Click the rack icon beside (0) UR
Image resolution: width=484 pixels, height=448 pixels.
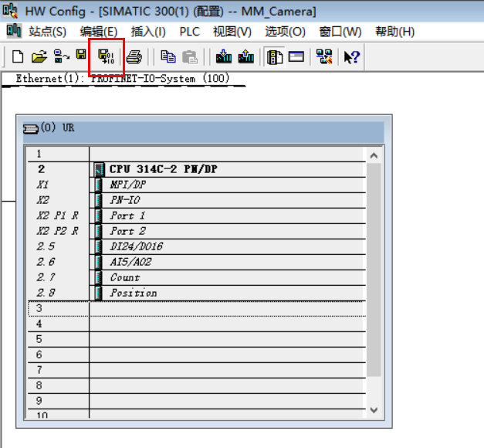click(31, 129)
